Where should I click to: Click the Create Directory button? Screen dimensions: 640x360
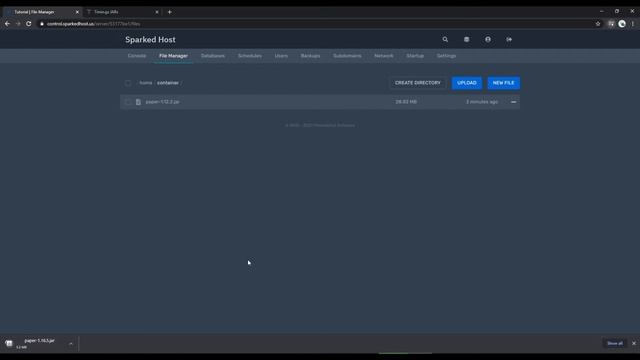coord(418,83)
